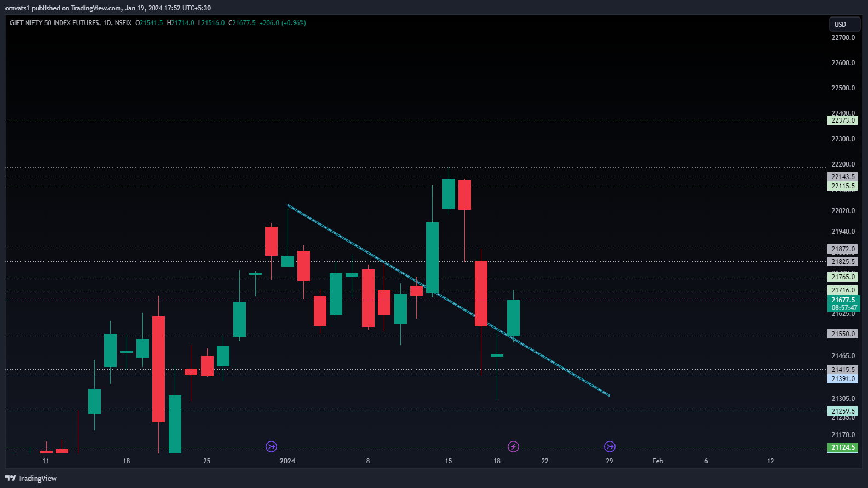Click the 21872.0 price level label
868x488 pixels.
pos(843,249)
